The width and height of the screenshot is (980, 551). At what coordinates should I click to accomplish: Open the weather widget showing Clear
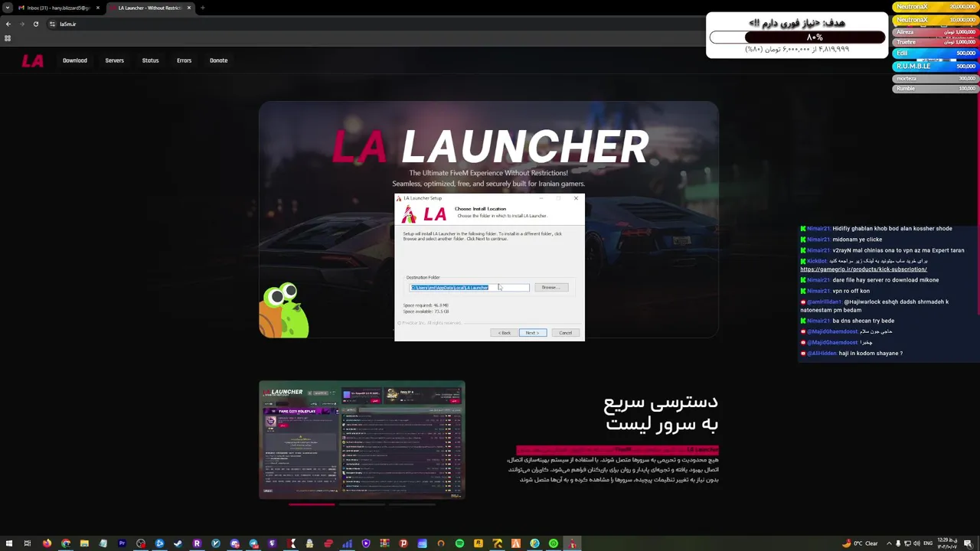coord(861,543)
